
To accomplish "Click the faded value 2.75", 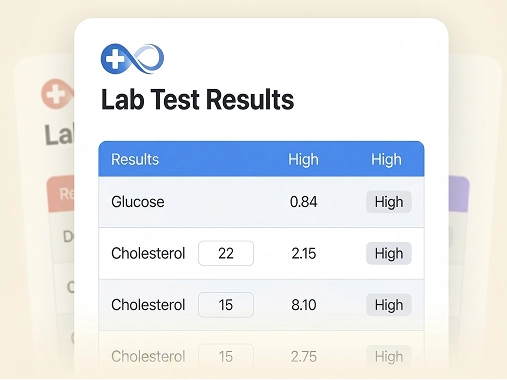I will coord(304,357).
